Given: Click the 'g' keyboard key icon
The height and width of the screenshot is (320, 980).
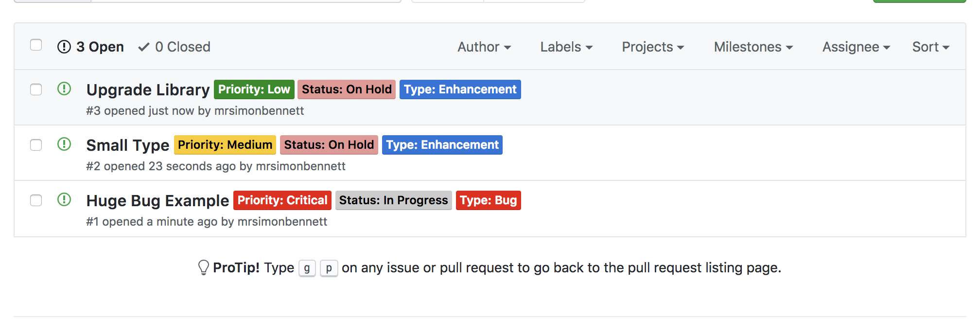Looking at the screenshot, I should 307,268.
